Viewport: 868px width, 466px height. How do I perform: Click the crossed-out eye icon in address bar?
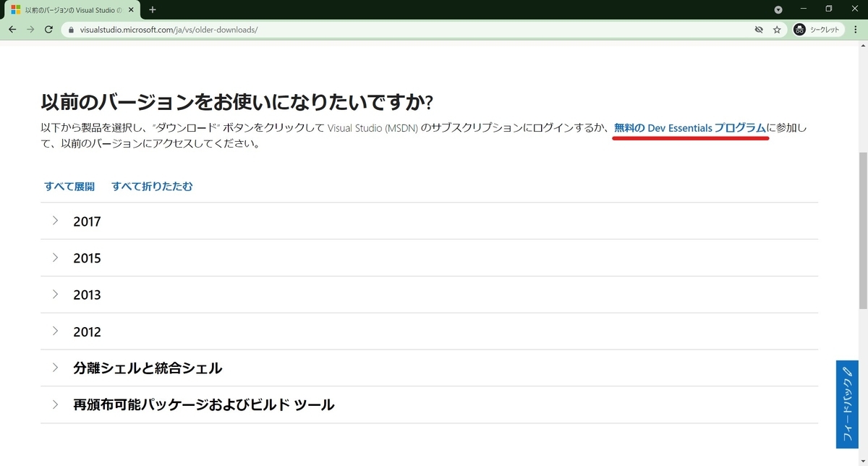tap(759, 30)
